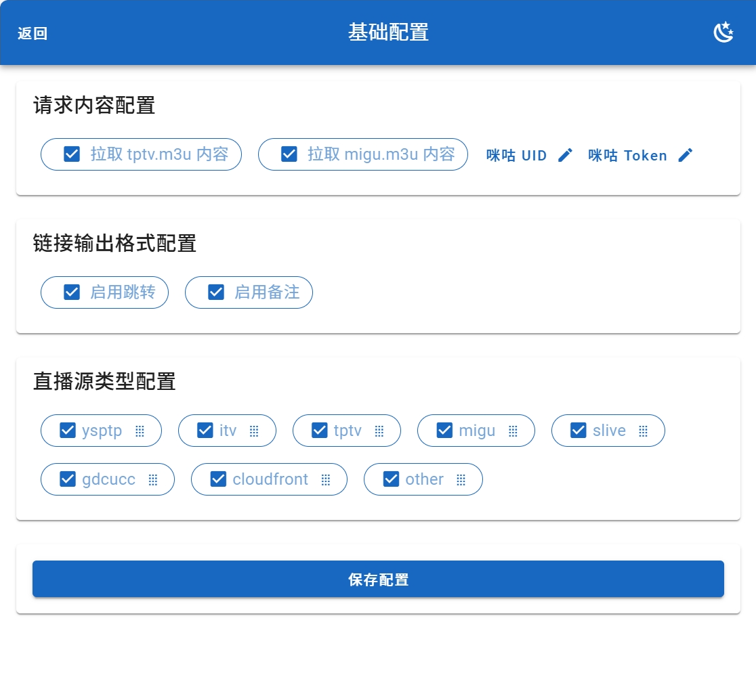Click the 基础配置 page title
The width and height of the screenshot is (756, 700).
388,32
